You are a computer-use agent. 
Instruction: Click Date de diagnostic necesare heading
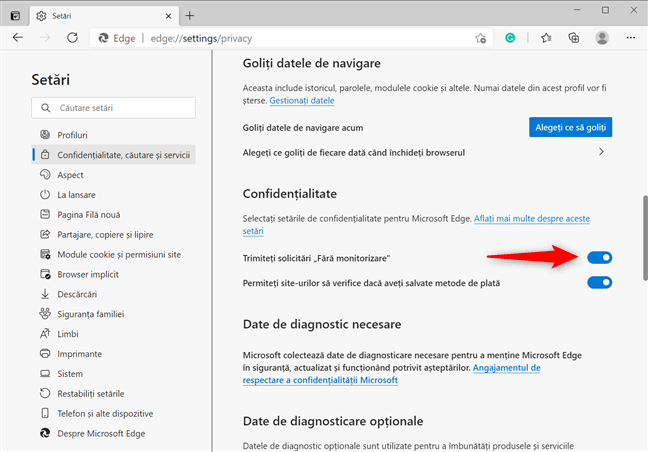(322, 324)
